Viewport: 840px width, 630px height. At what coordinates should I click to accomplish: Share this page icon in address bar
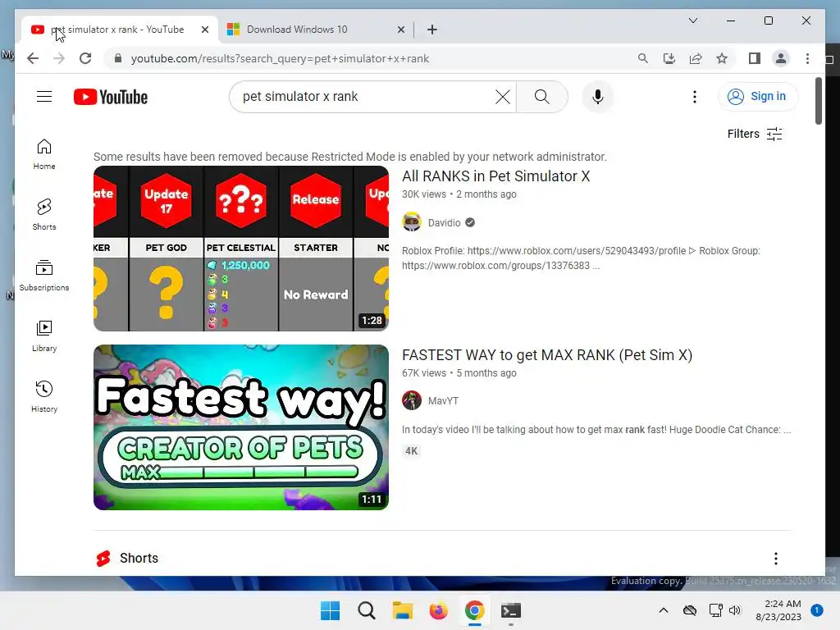[x=696, y=58]
